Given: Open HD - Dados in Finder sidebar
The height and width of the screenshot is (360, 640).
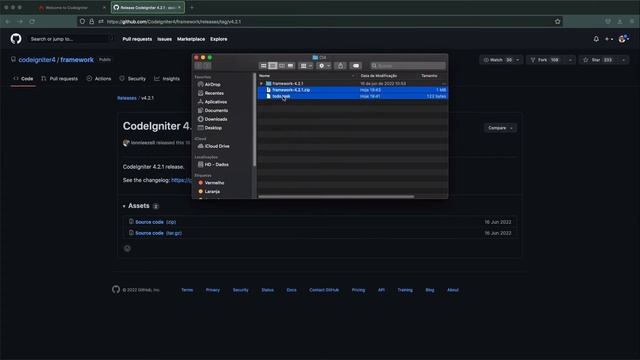Looking at the screenshot, I should pyautogui.click(x=216, y=164).
